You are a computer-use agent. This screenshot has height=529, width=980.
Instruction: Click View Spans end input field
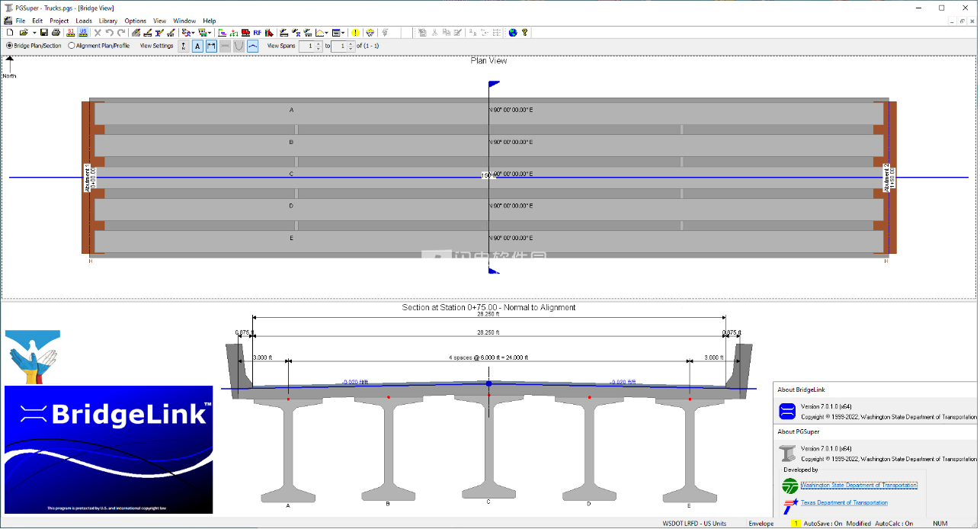pyautogui.click(x=341, y=46)
